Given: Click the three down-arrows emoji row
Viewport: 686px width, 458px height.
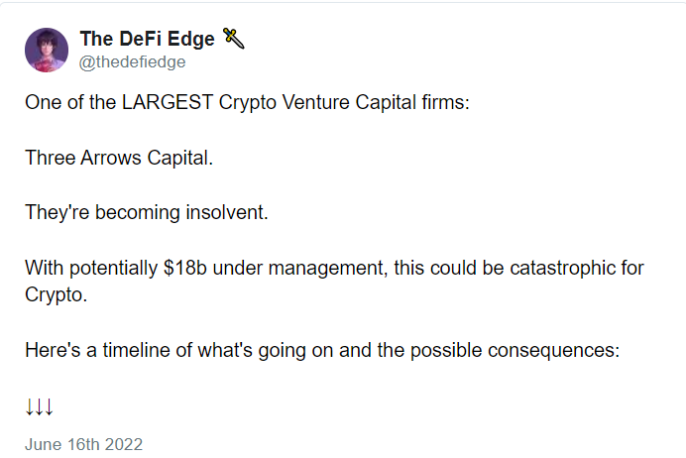Looking at the screenshot, I should (39, 407).
